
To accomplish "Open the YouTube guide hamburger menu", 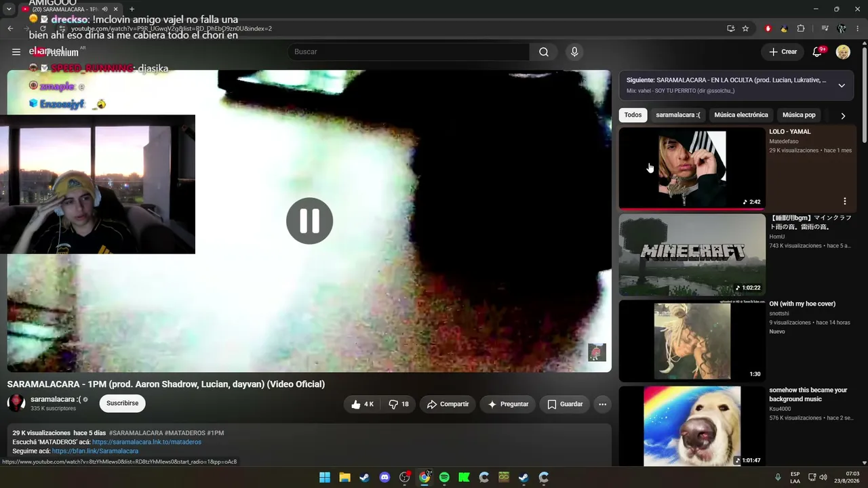I will click(x=16, y=52).
